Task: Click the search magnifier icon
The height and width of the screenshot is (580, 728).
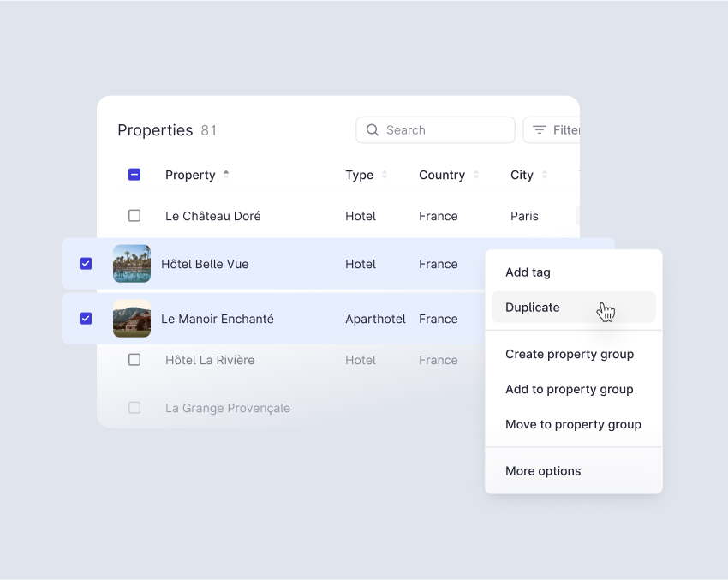Action: click(373, 130)
